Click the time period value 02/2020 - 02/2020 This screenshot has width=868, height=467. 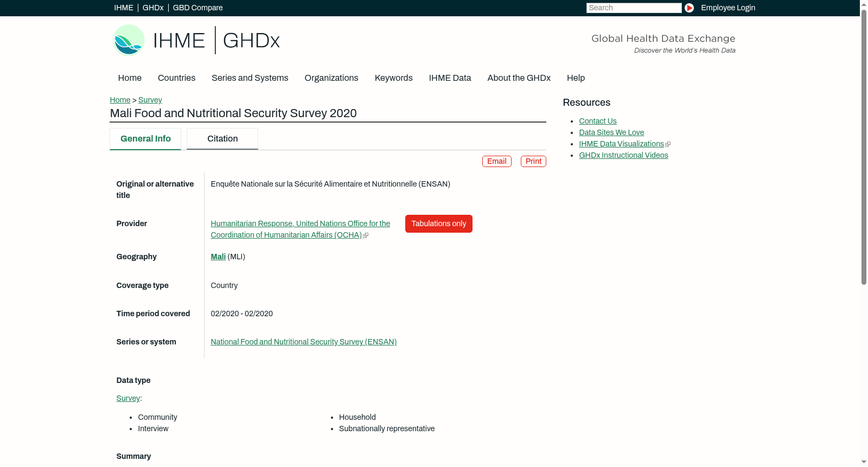[242, 314]
